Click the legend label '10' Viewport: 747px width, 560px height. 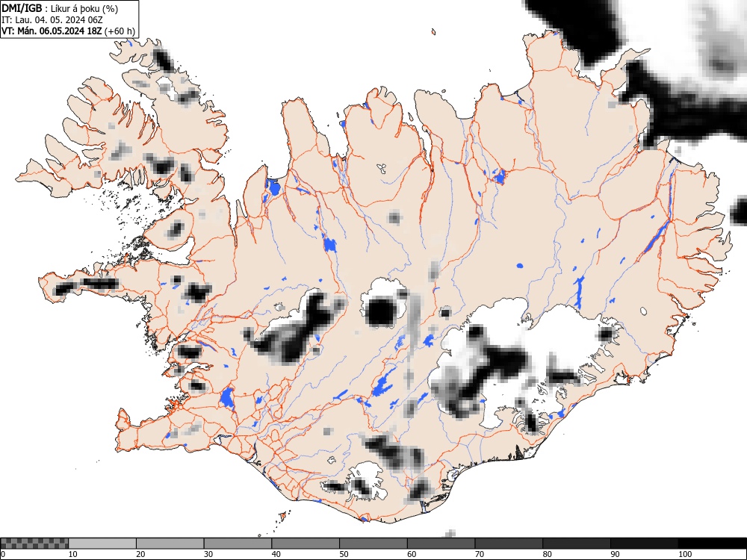(x=72, y=554)
